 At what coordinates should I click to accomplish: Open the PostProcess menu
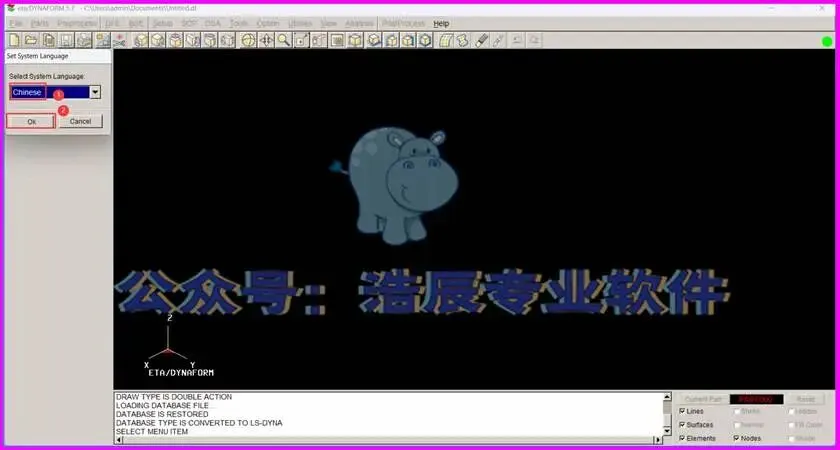404,24
